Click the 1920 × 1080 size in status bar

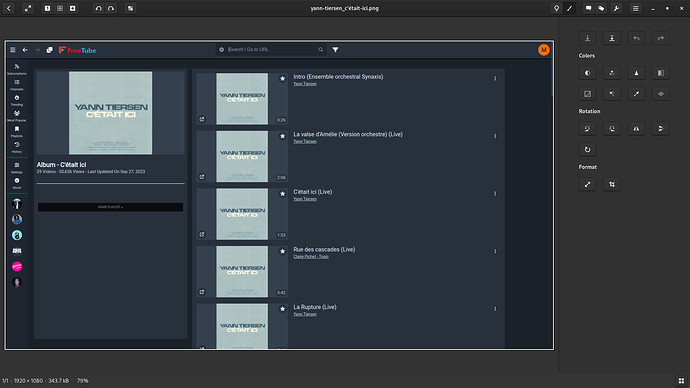click(x=29, y=381)
